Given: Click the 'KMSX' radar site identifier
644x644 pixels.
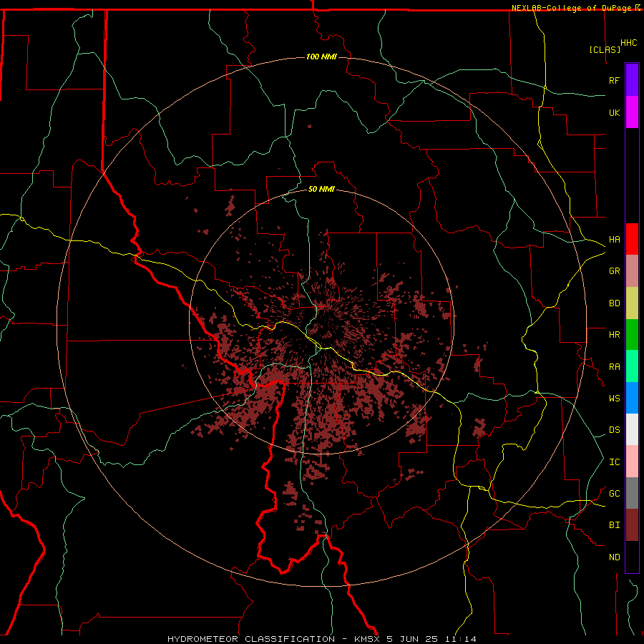Looking at the screenshot, I should coord(368,639).
